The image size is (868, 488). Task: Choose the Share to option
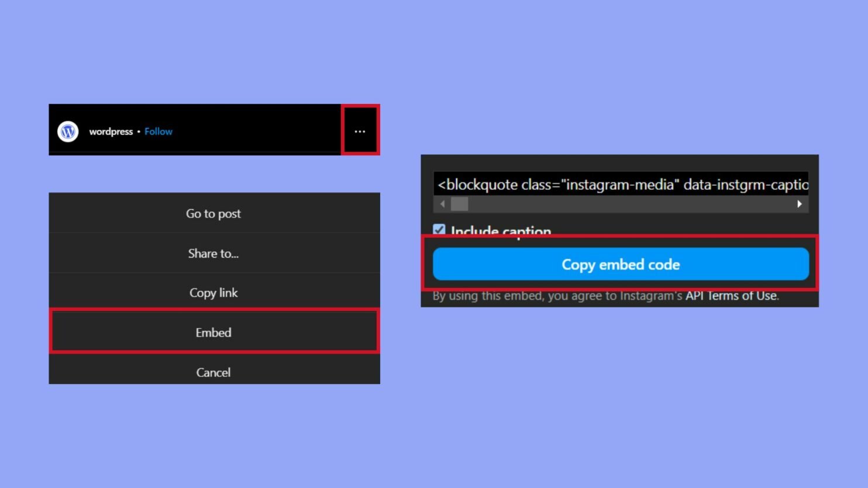[213, 253]
